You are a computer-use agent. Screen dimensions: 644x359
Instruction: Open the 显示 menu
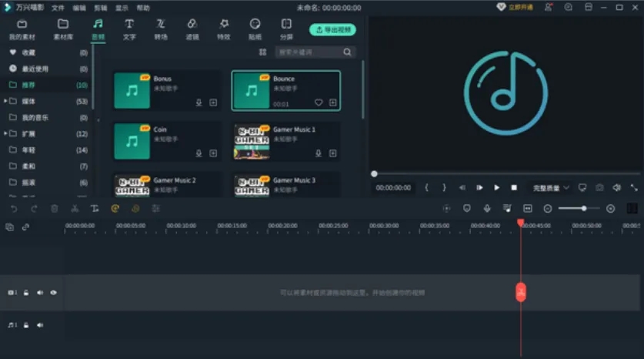point(122,8)
